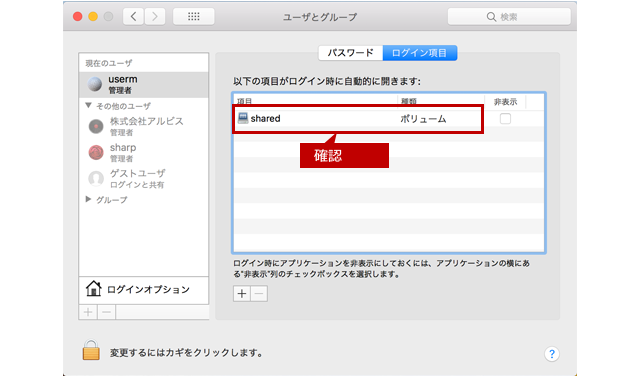The height and width of the screenshot is (376, 640).
Task: Close the window with red button
Action: click(77, 16)
